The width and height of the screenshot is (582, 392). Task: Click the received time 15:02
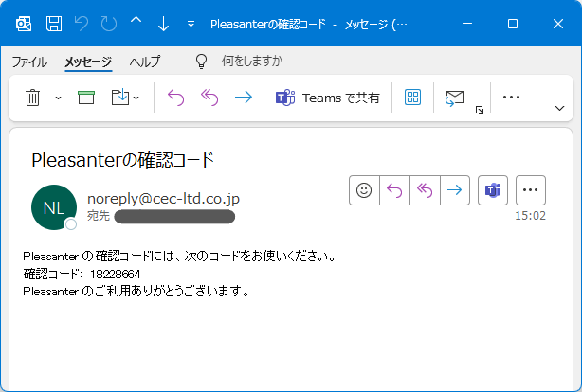point(530,216)
